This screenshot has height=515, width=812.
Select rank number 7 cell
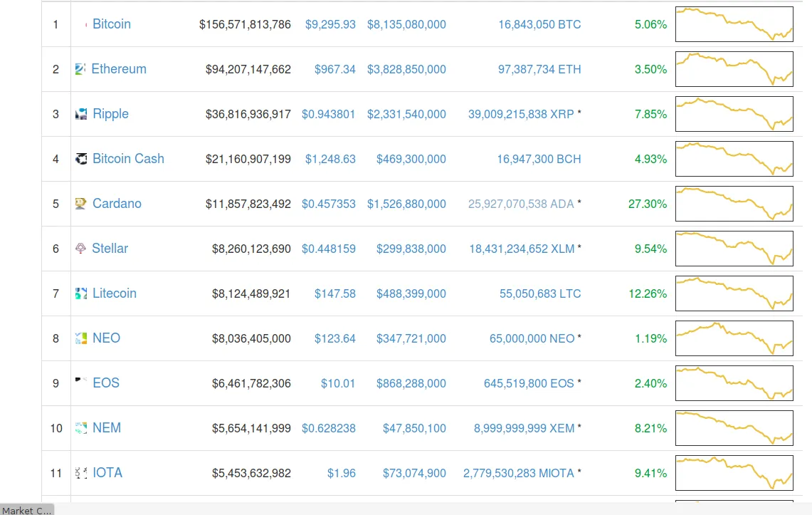[x=56, y=293]
